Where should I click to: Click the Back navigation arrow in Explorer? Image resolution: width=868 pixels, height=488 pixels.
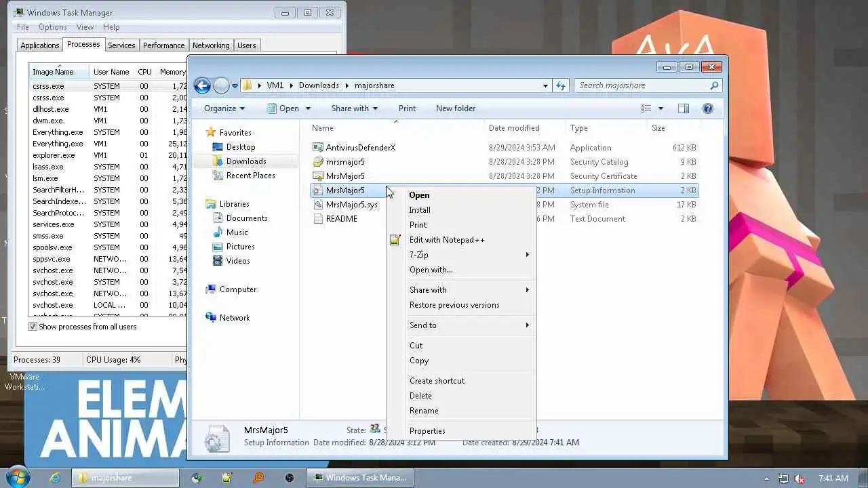[x=202, y=85]
